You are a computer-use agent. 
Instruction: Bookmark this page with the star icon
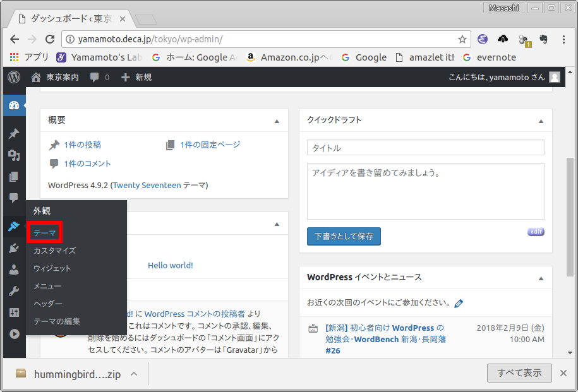pyautogui.click(x=462, y=39)
